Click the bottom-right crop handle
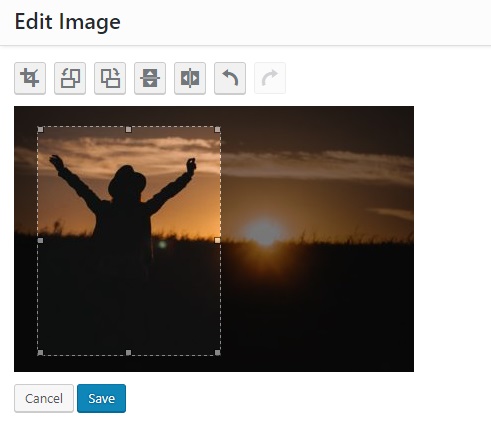The height and width of the screenshot is (439, 491). point(217,352)
